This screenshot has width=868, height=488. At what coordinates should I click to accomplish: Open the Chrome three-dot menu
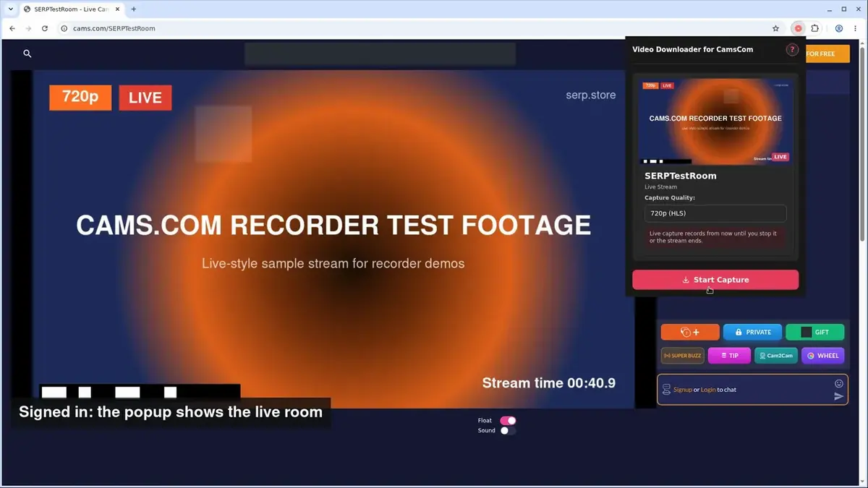(856, 28)
